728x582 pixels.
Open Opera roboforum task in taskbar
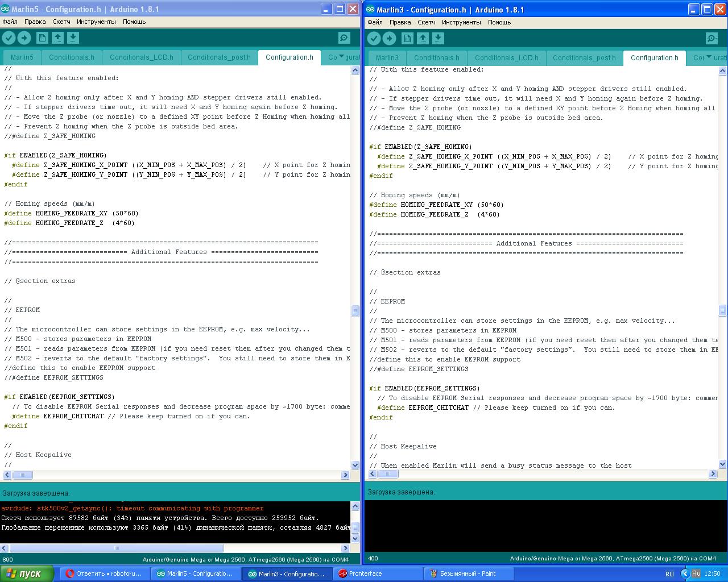104,573
